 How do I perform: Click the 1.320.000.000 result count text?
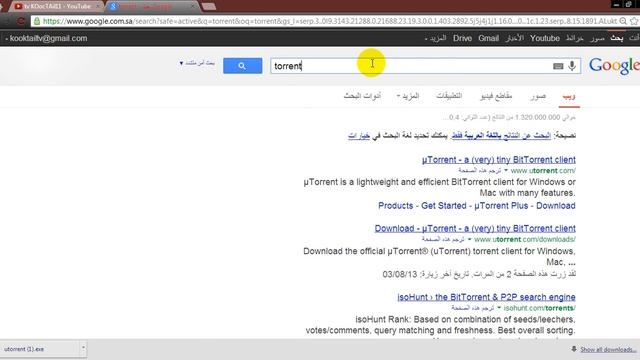coord(538,118)
